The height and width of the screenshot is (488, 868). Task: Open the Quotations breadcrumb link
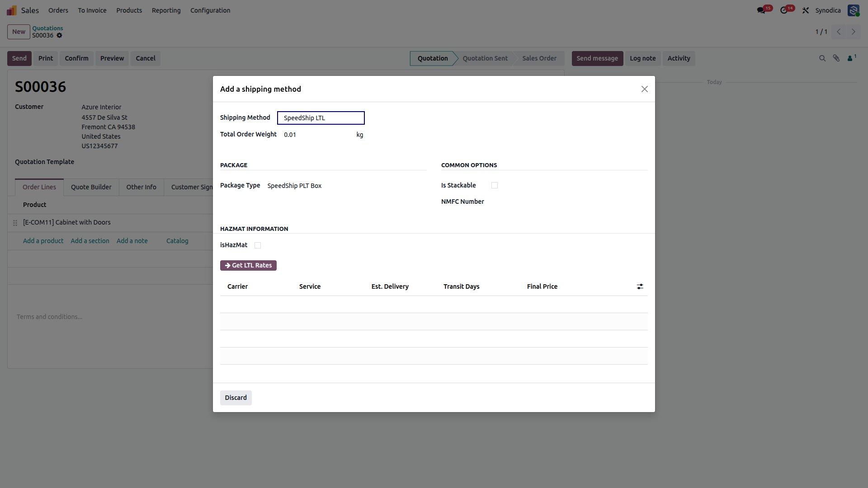click(47, 28)
